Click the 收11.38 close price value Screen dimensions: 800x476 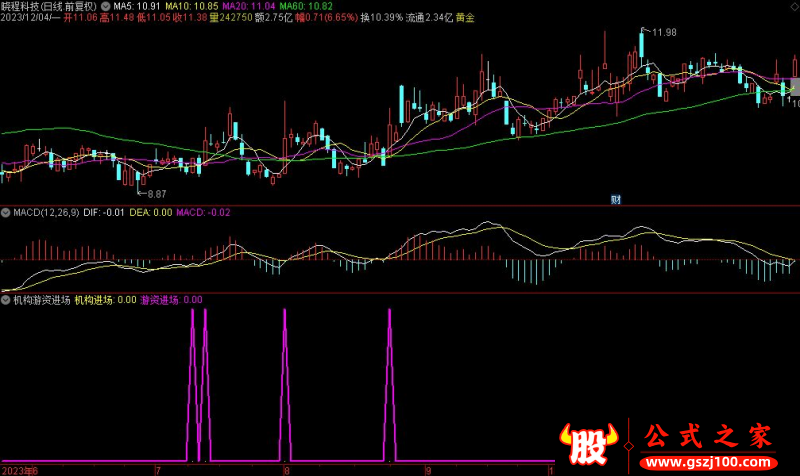click(x=190, y=18)
